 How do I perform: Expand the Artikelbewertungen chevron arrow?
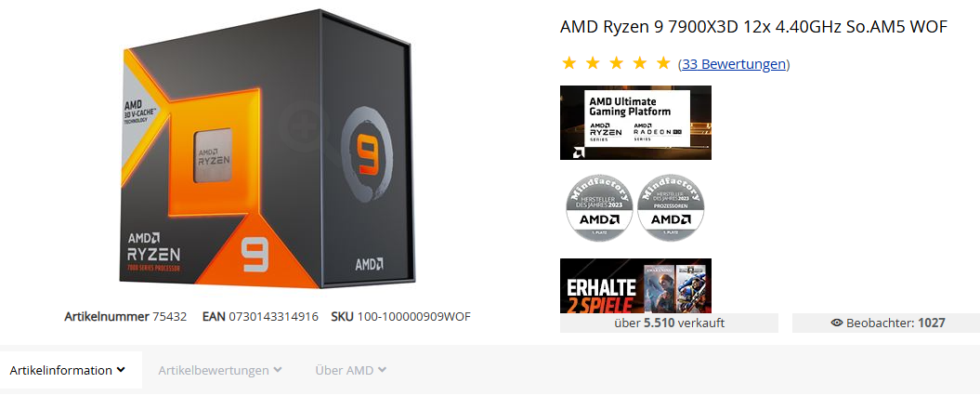(x=278, y=370)
